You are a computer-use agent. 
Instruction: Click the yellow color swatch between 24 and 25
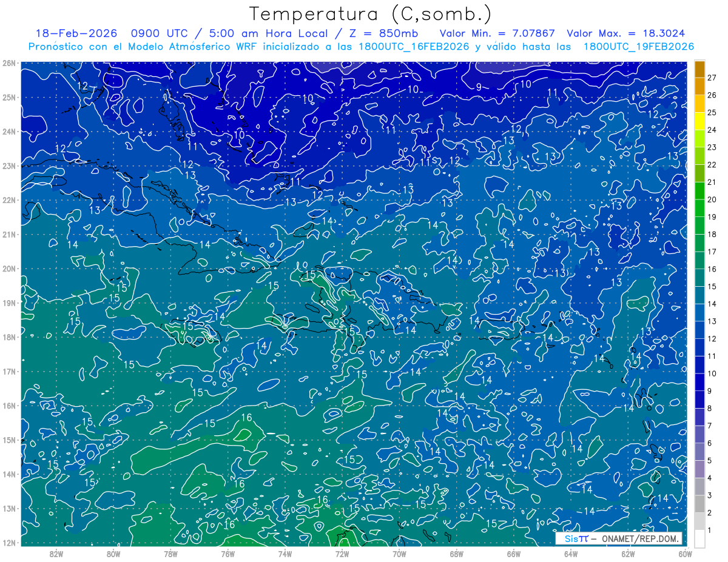click(x=699, y=121)
